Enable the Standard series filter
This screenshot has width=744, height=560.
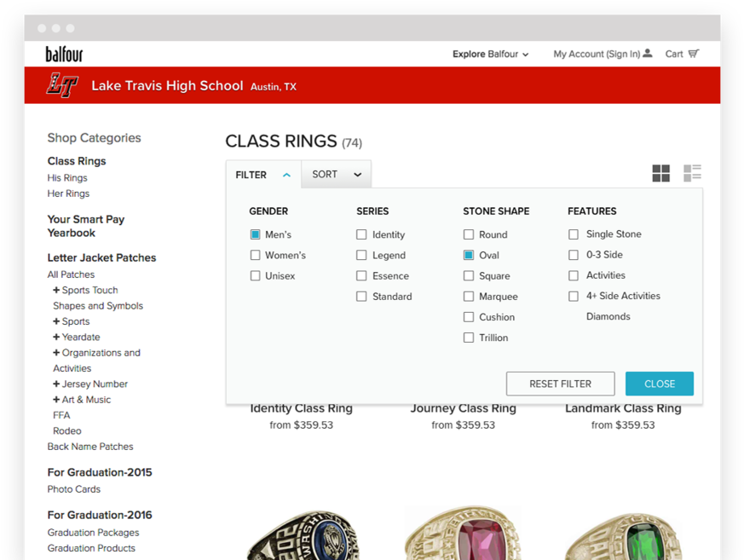click(361, 297)
